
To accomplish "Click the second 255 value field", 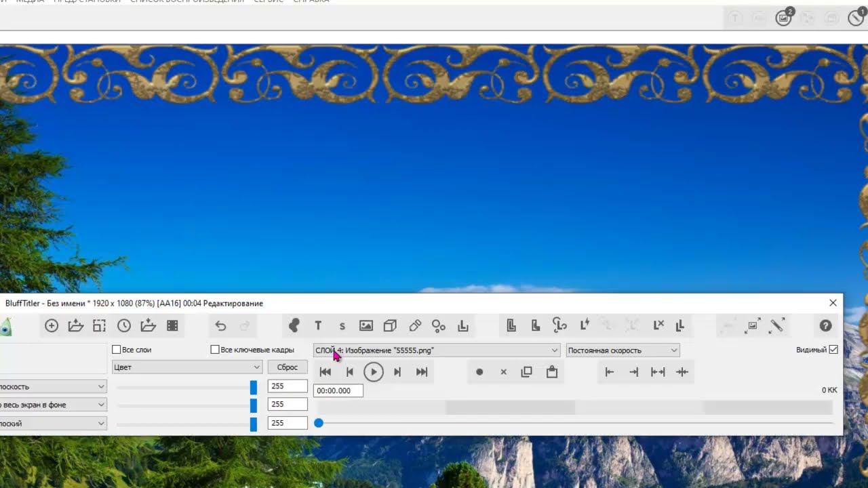I will 288,405.
